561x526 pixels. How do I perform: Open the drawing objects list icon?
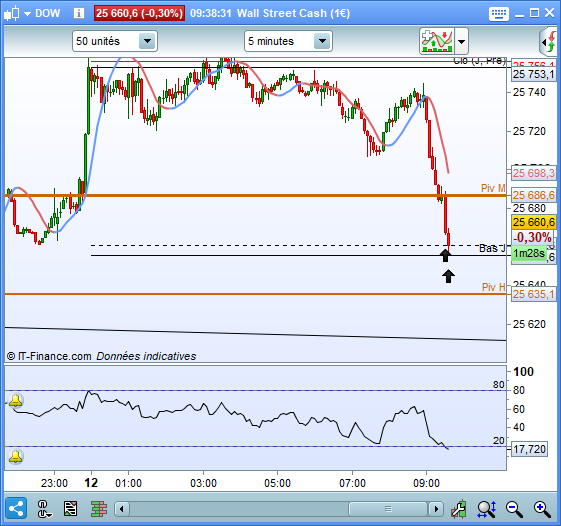[70, 509]
